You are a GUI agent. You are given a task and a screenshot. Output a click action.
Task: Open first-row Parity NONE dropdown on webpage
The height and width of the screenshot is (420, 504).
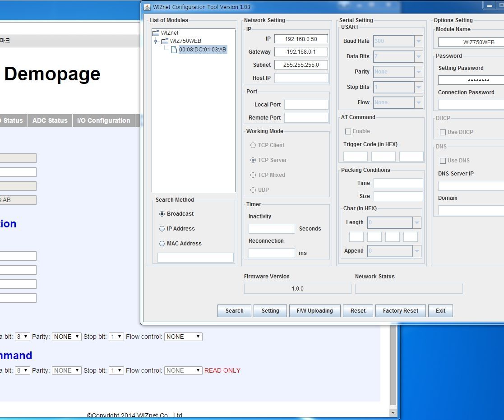pos(66,337)
